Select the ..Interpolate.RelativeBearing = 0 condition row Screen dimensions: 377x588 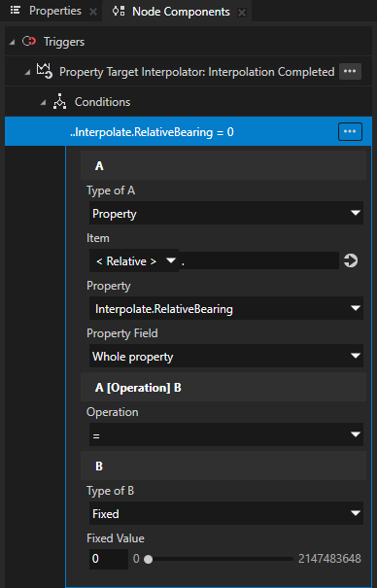point(188,131)
